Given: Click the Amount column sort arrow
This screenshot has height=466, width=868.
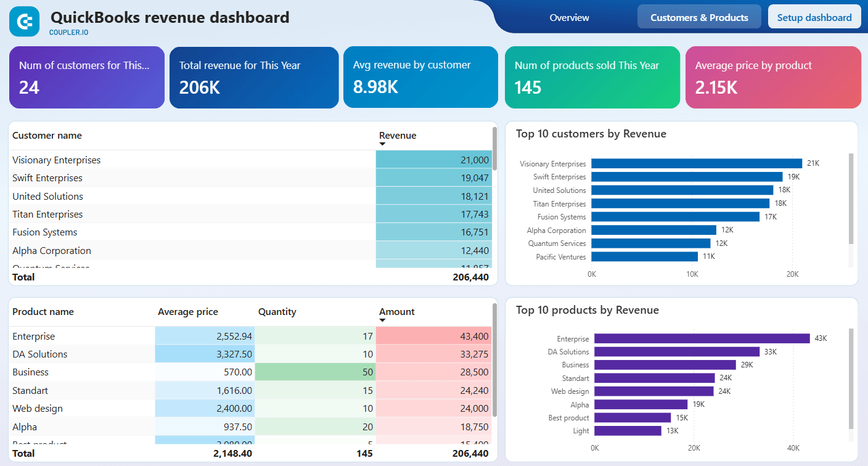Looking at the screenshot, I should (x=382, y=319).
